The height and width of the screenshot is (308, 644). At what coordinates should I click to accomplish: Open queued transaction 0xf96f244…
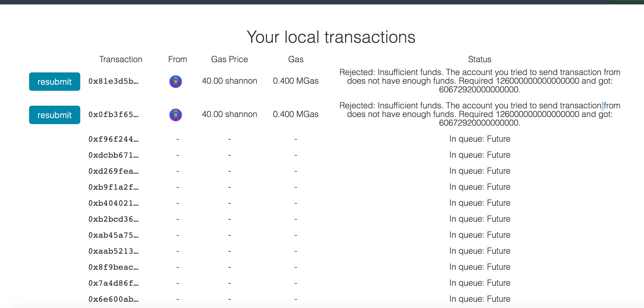[x=113, y=139]
